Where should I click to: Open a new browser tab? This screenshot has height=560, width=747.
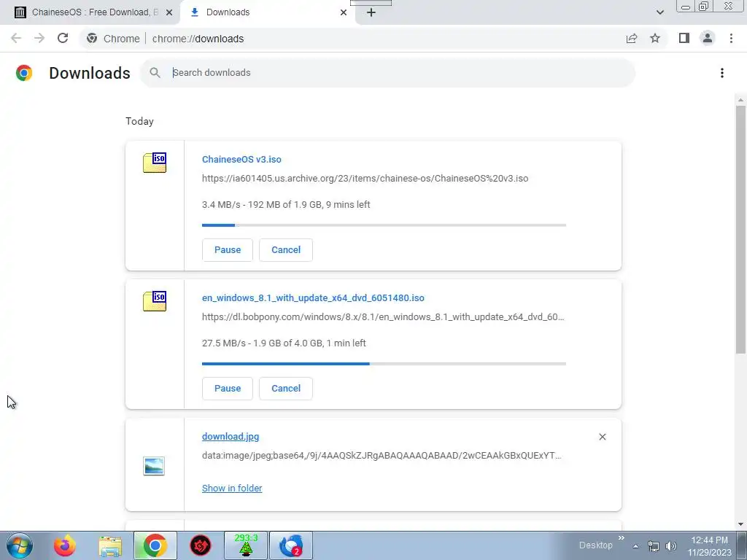(x=371, y=12)
